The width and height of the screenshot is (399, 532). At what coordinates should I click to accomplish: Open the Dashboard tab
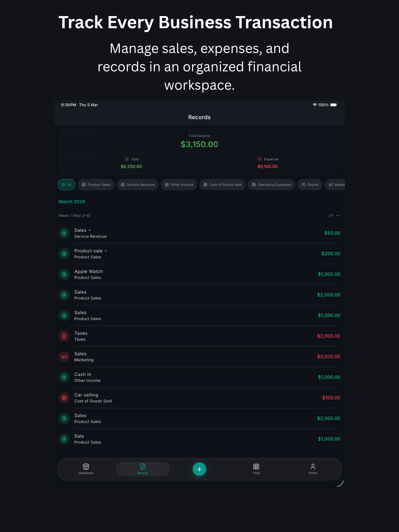pos(86,469)
